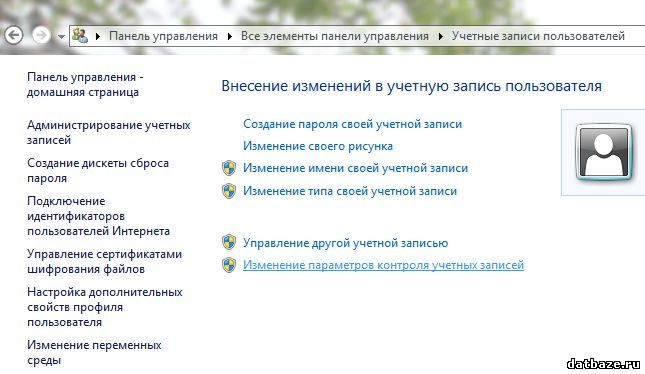Click shield icon beside Изменение параметров контроля
The height and width of the screenshot is (374, 645).
coord(229,265)
